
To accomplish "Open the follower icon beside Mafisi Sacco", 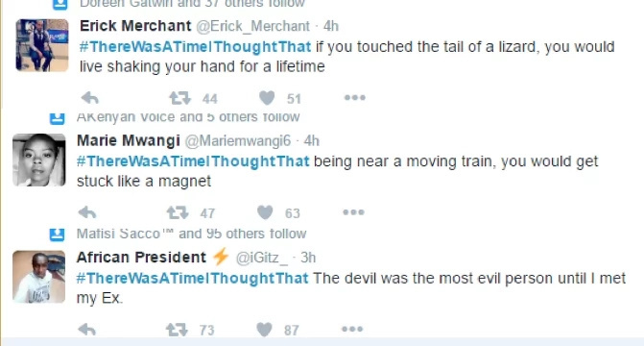I will (x=57, y=235).
